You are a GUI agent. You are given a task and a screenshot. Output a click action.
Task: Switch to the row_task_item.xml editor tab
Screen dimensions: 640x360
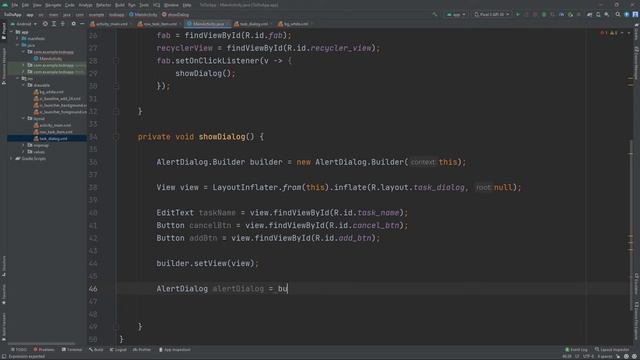click(x=158, y=24)
